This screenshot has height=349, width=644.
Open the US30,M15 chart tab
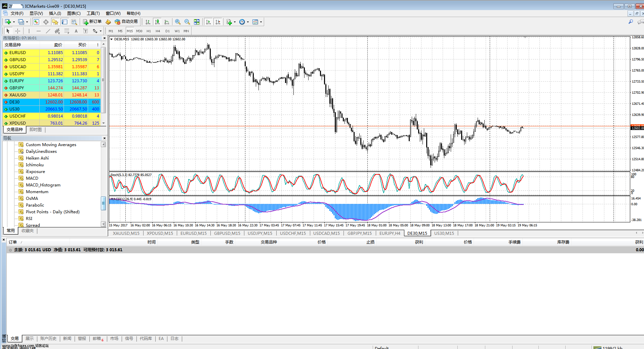pyautogui.click(x=444, y=233)
